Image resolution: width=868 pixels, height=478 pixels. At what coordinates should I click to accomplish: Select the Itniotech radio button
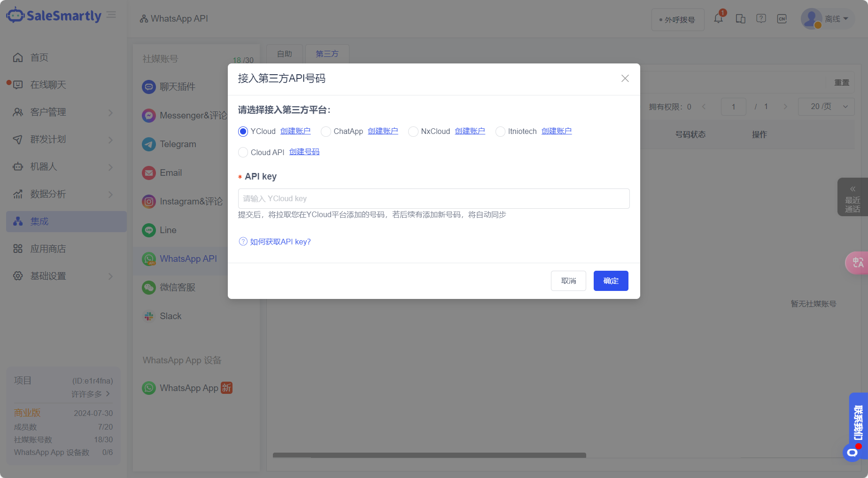(x=500, y=132)
